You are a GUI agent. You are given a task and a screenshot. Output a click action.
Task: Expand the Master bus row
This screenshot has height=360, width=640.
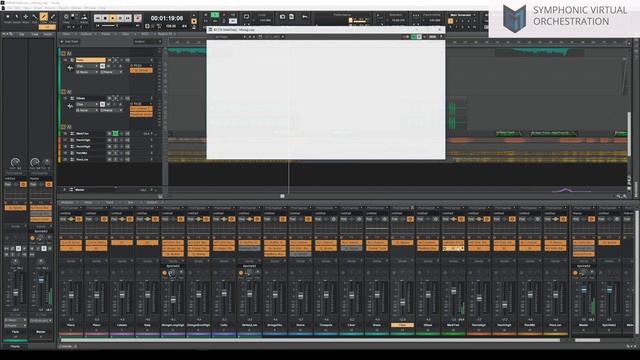64,190
